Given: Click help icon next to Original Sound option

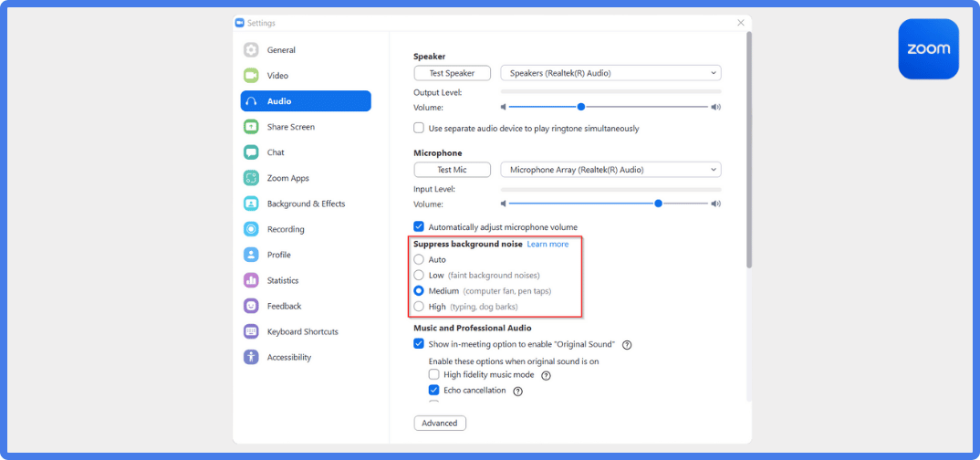Looking at the screenshot, I should click(627, 344).
